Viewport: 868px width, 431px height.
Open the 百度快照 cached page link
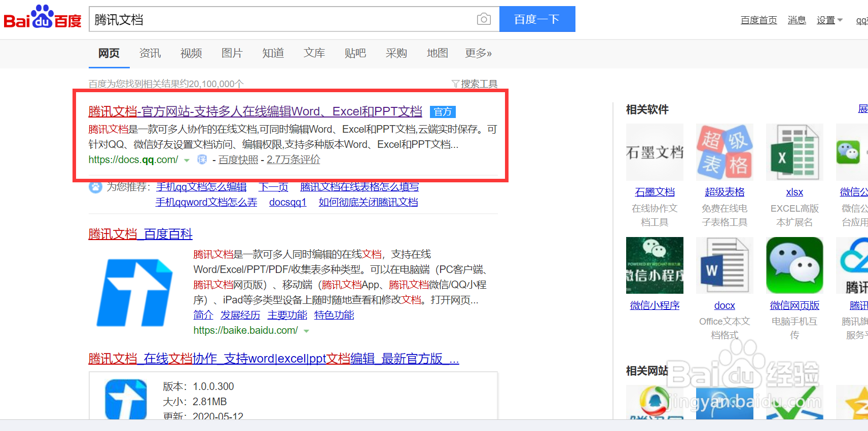click(238, 160)
